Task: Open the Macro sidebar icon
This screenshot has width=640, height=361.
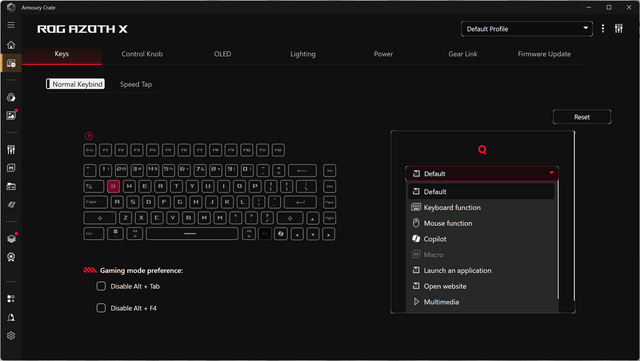Action: [11, 168]
